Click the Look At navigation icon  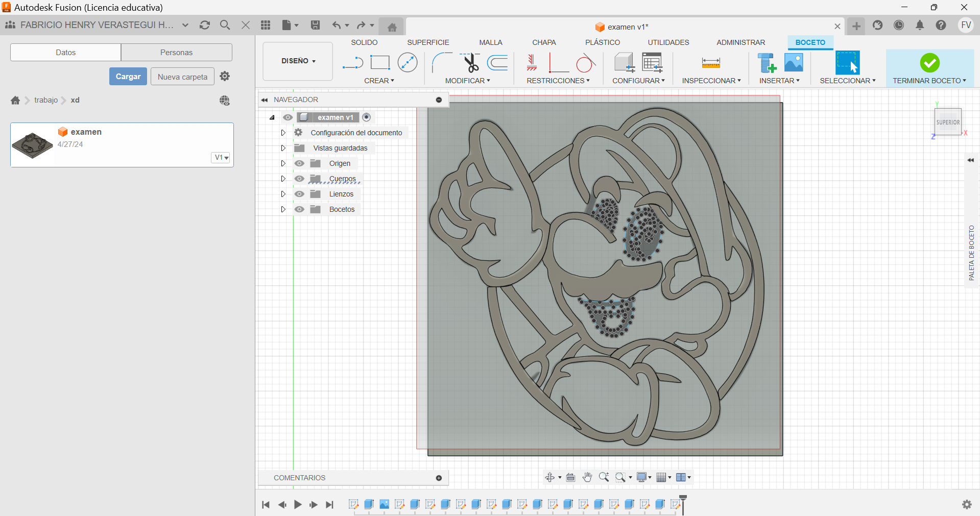click(570, 477)
